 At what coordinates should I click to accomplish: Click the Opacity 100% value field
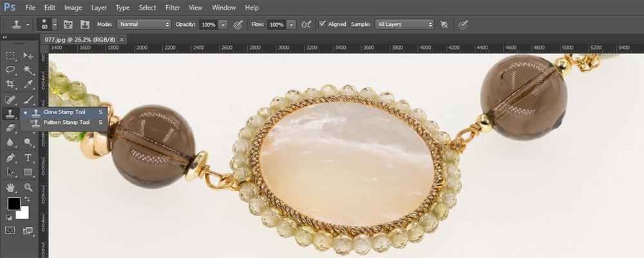(x=209, y=25)
